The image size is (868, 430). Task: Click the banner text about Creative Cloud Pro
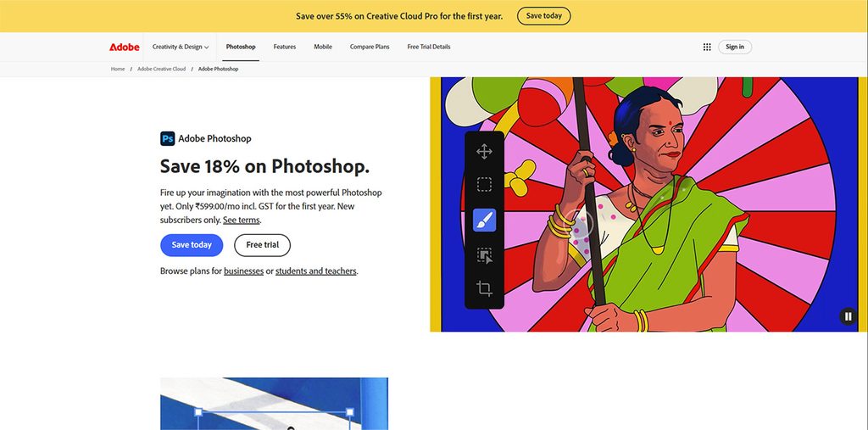click(399, 16)
